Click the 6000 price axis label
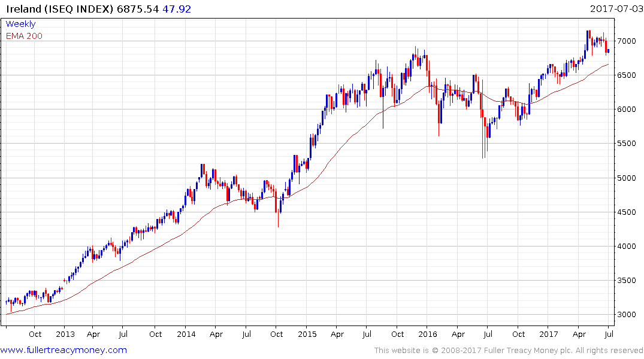Screen dimensions: 644x359 tap(627, 109)
